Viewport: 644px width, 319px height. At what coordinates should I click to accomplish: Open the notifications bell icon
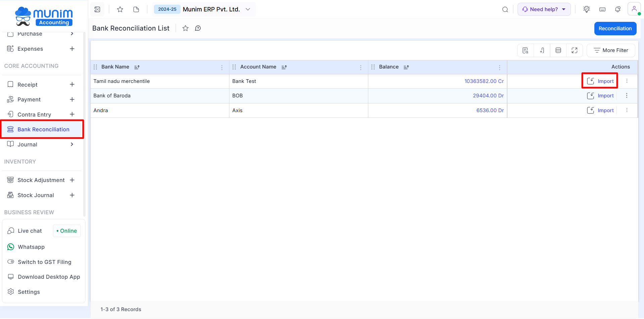[618, 9]
